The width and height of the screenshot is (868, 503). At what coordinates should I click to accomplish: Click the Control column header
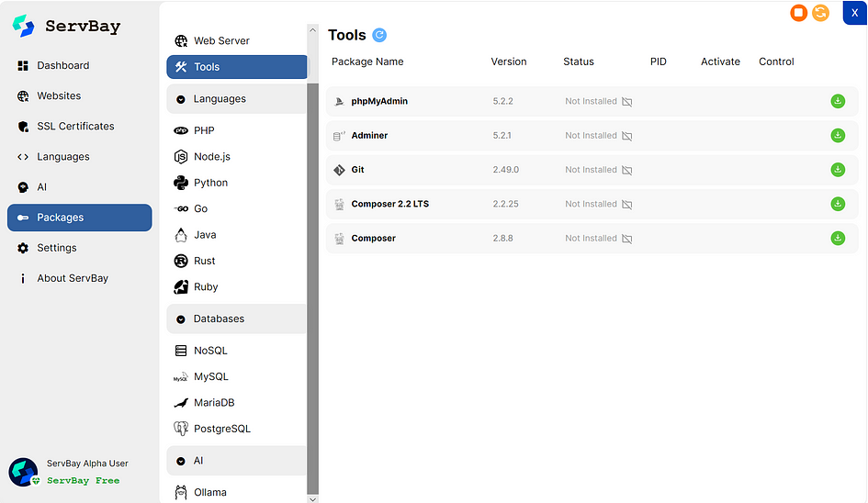[x=776, y=61]
